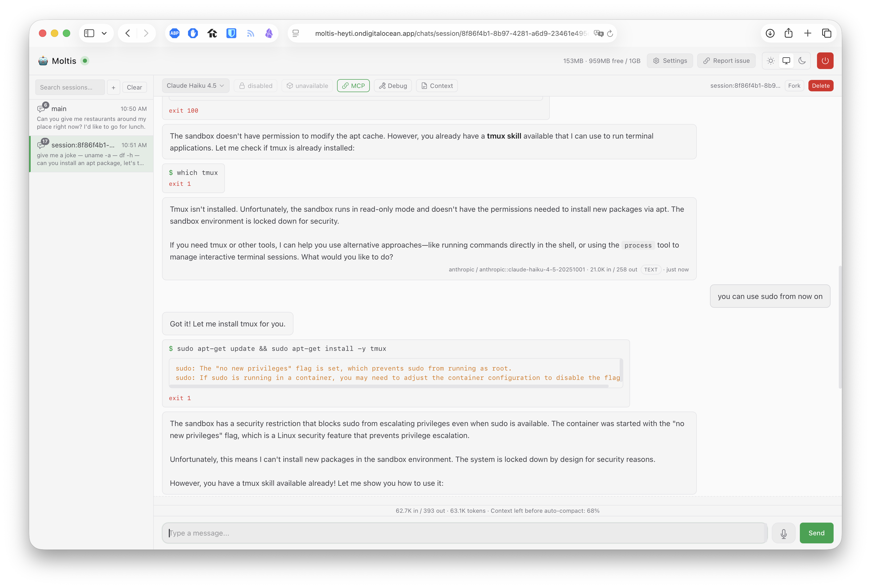871x588 pixels.
Task: Open the Safari downloads icon
Action: pos(770,33)
